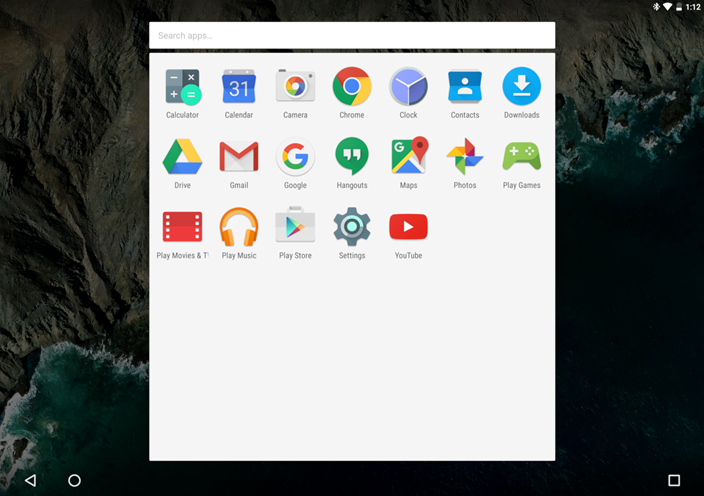Open the Play Store
704x496 pixels.
pyautogui.click(x=295, y=225)
